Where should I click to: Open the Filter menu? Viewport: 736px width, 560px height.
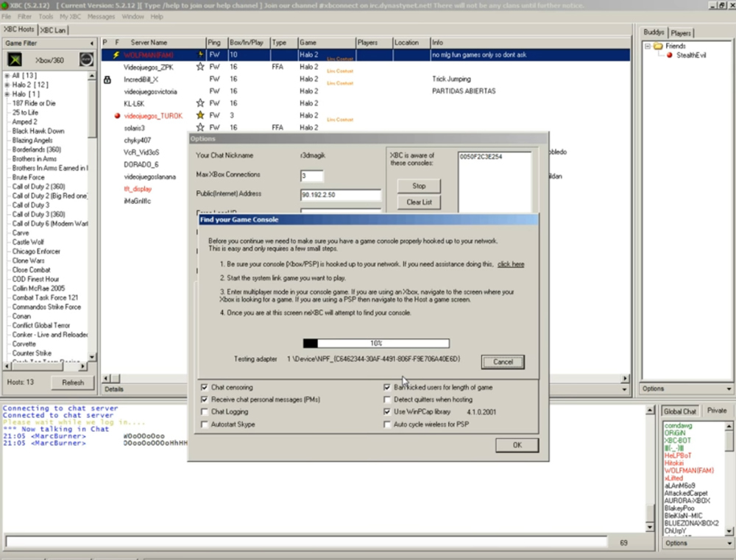click(24, 16)
